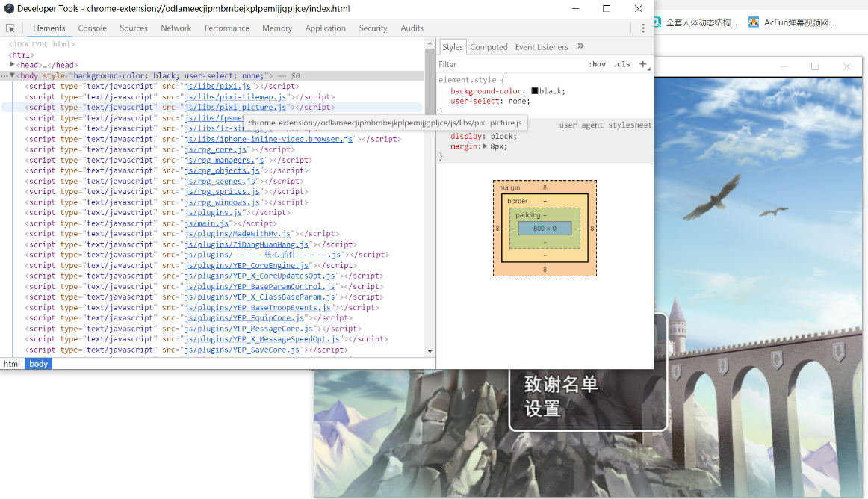
Task: Open the DevTools three-dot customize menu
Action: (x=642, y=28)
